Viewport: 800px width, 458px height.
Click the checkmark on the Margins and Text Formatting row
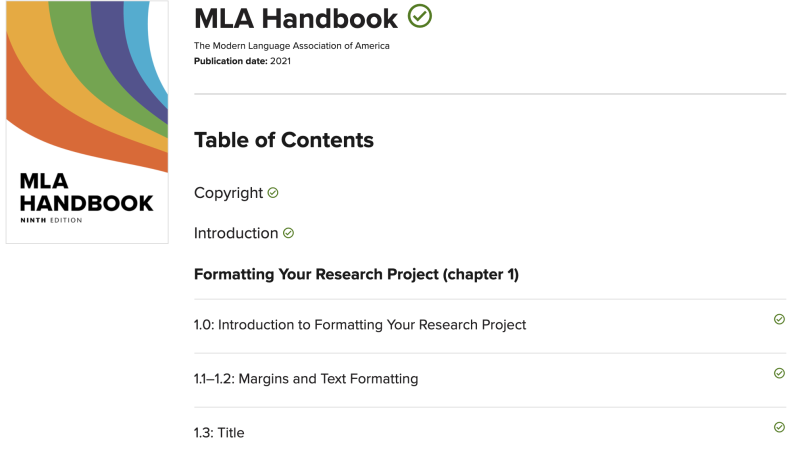point(779,373)
